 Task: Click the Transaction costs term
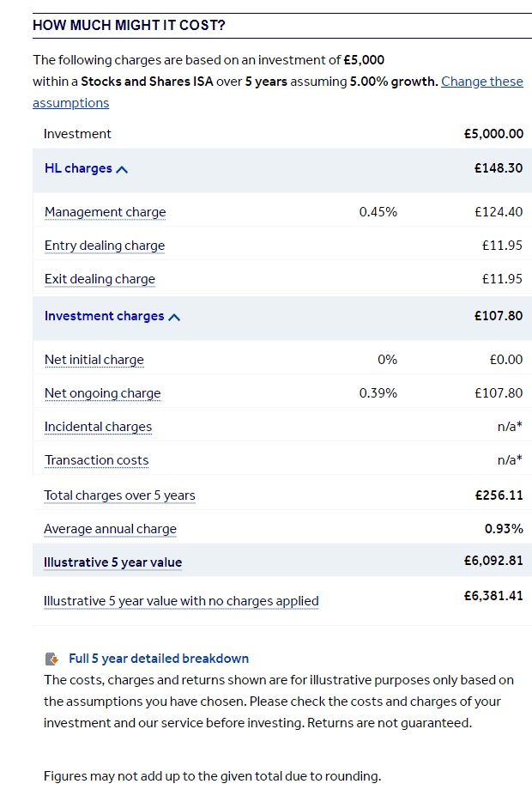96,460
